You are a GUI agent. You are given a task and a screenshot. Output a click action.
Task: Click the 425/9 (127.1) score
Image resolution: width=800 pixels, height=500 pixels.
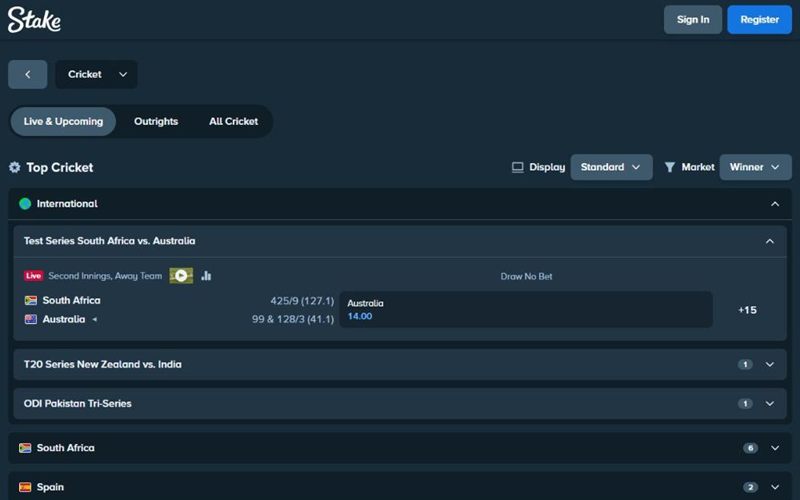click(x=302, y=301)
